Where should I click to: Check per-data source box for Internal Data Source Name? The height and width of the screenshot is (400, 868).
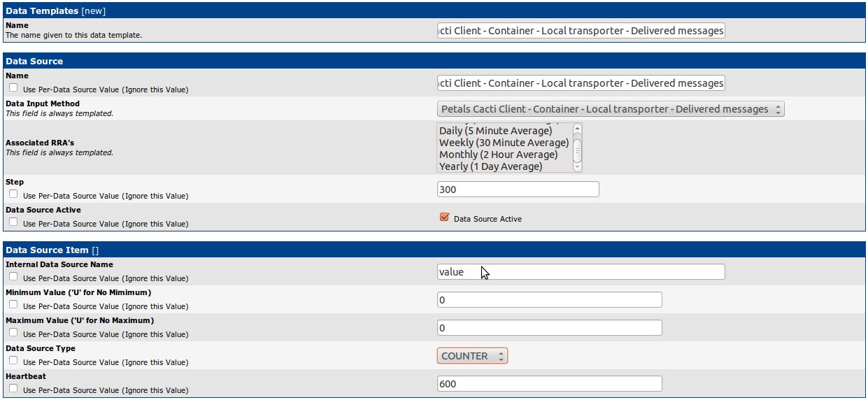(13, 277)
